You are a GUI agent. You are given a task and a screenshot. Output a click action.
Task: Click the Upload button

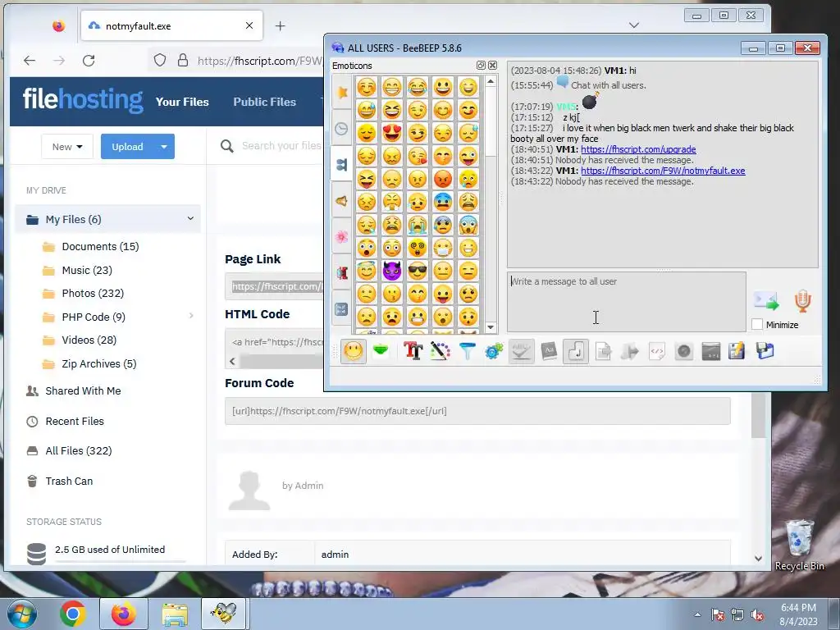coord(127,147)
